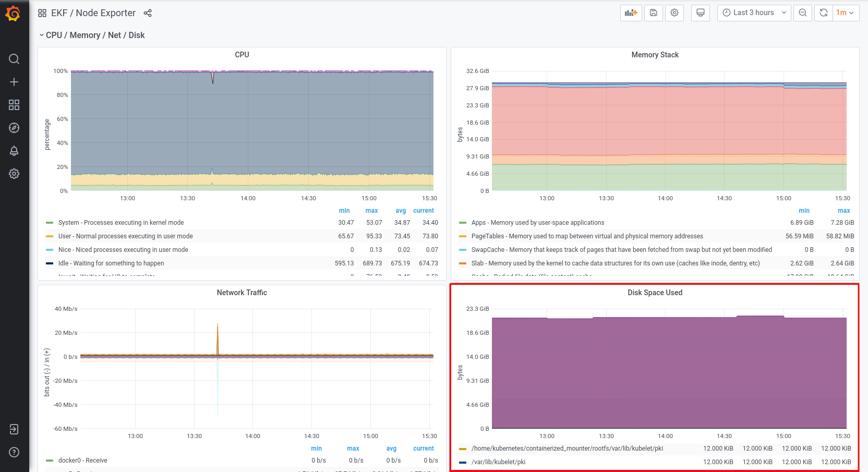Refresh the dashboard now
Viewport: 868px width, 472px height.
click(824, 13)
